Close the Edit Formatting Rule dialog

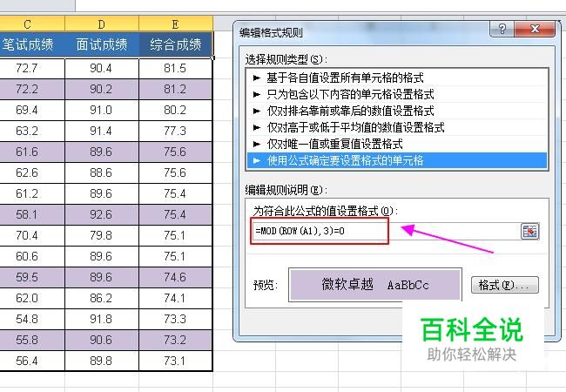[535, 29]
